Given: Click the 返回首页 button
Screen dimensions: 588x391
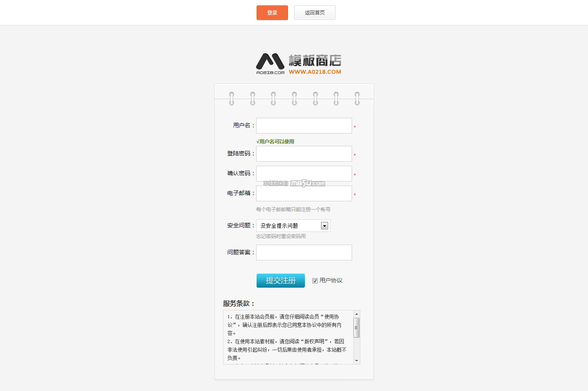Looking at the screenshot, I should tap(314, 13).
